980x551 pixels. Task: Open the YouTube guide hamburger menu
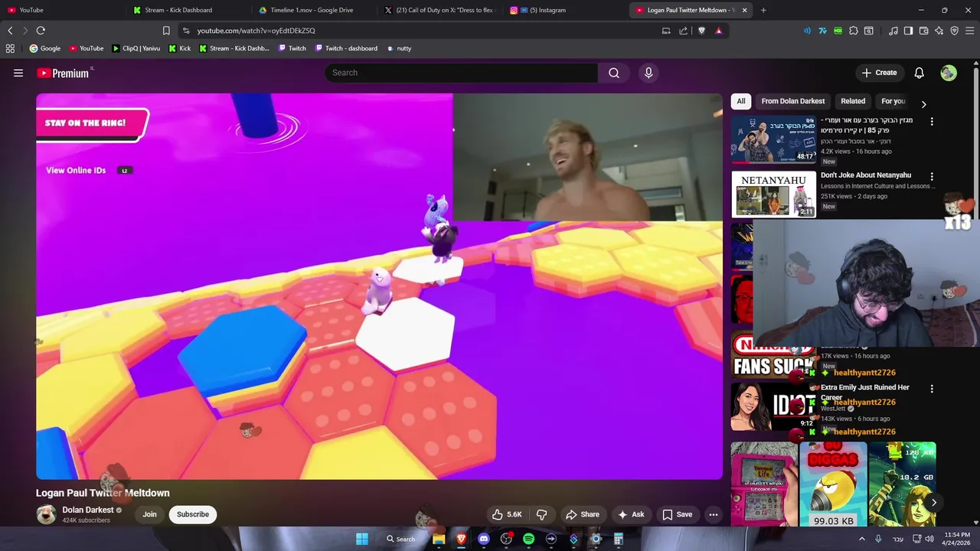[x=18, y=73]
